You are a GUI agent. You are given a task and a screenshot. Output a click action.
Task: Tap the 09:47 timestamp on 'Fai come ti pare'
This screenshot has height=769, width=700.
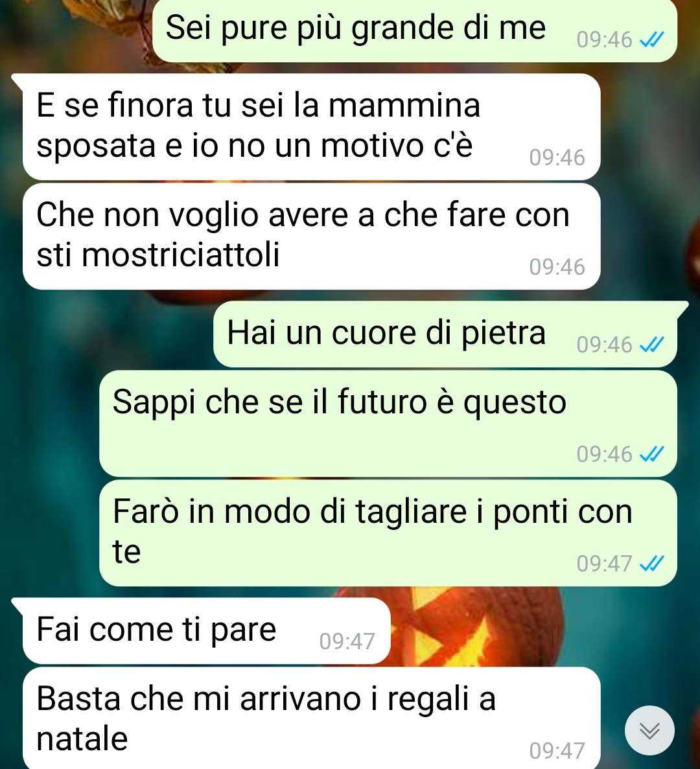tap(347, 641)
